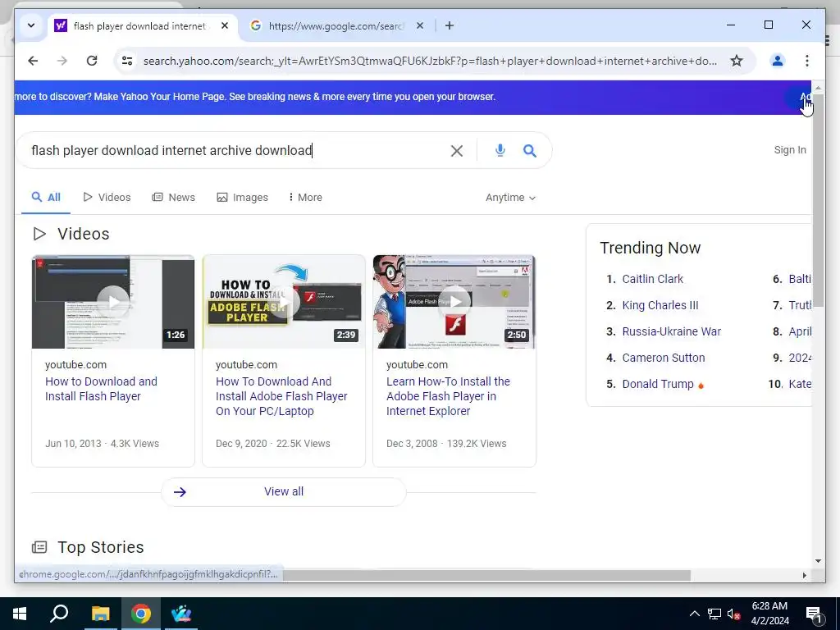Bookmark this page with the star
The height and width of the screenshot is (630, 840).
(737, 61)
